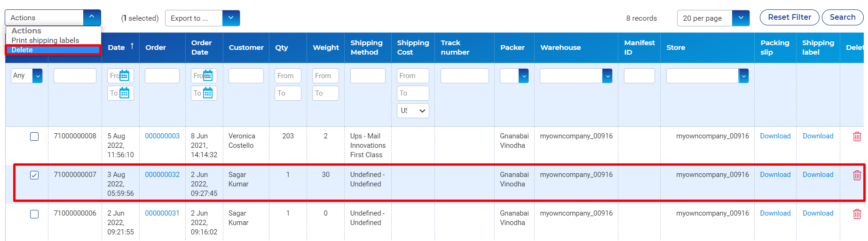Image resolution: width=868 pixels, height=241 pixels.
Task: Uncheck the box for shipment 71000000007
Action: pos(34,175)
